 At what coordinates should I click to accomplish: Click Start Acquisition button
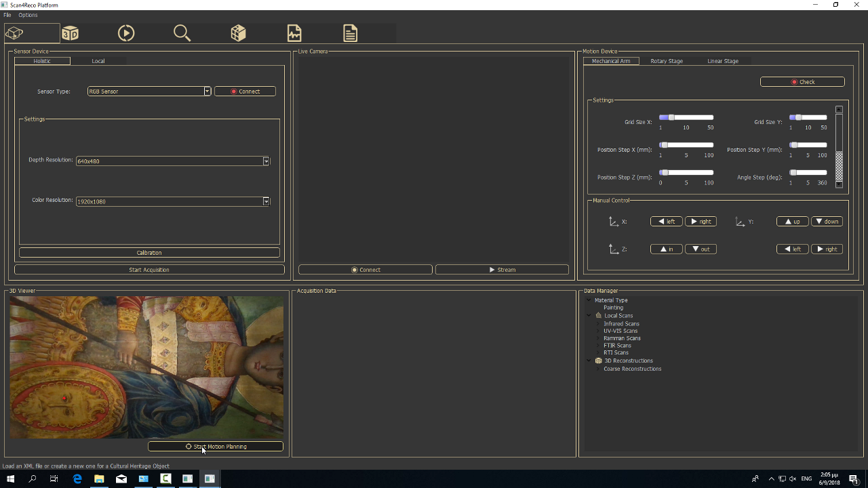click(149, 270)
